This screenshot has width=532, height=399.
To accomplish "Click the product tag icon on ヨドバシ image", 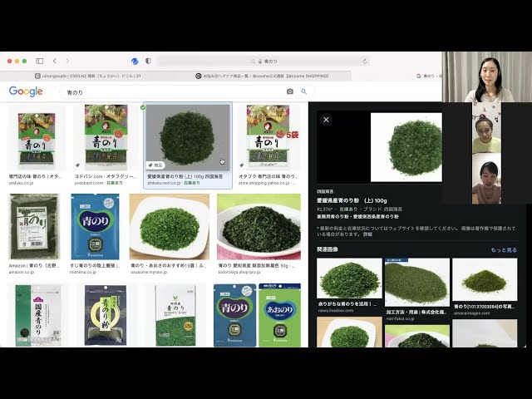I will pyautogui.click(x=77, y=165).
